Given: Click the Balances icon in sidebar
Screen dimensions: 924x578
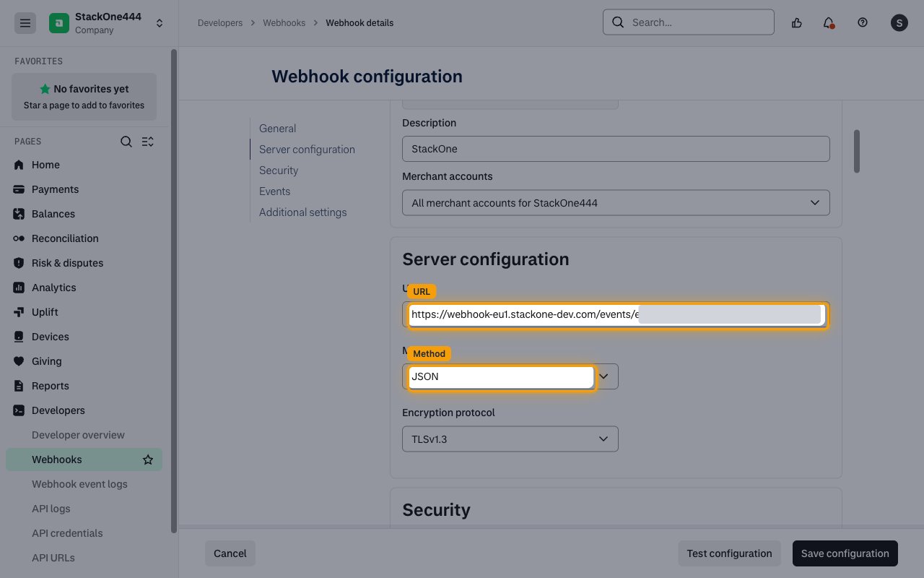Looking at the screenshot, I should [19, 214].
